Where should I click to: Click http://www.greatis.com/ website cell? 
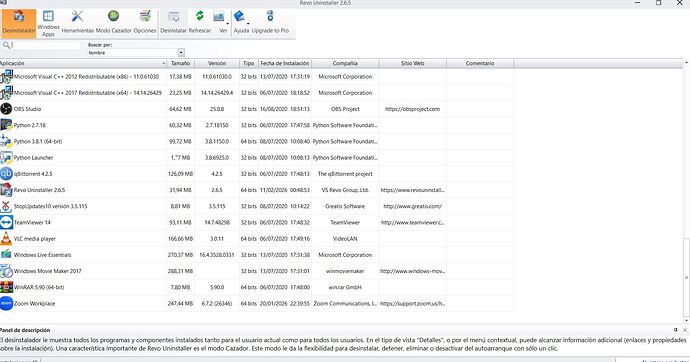pos(412,206)
